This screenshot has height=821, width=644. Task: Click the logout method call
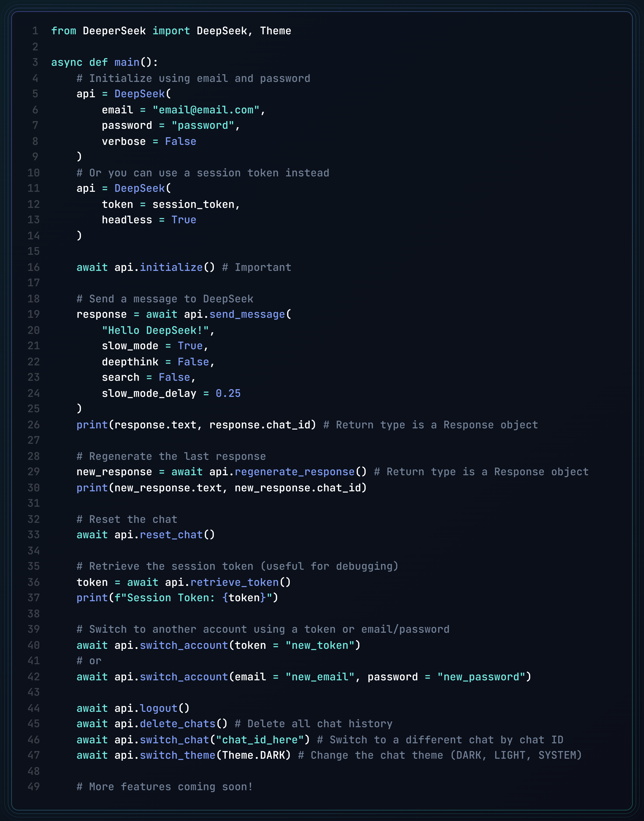(158, 708)
